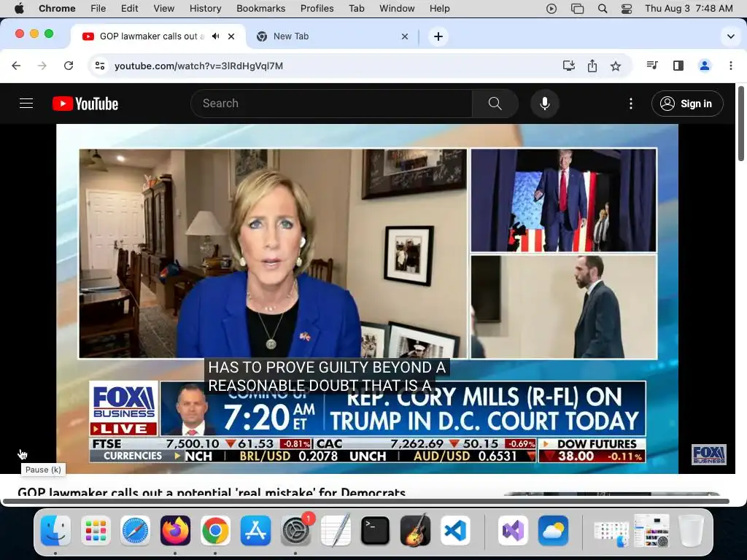The image size is (747, 560).
Task: Mute tab via speaker icon on tab
Action: tap(216, 36)
